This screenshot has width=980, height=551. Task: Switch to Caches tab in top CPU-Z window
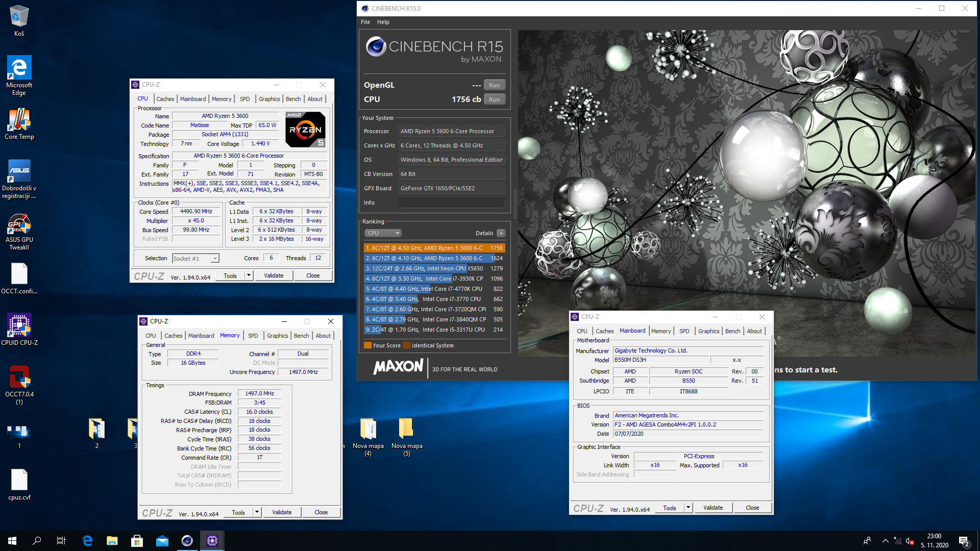coord(165,99)
